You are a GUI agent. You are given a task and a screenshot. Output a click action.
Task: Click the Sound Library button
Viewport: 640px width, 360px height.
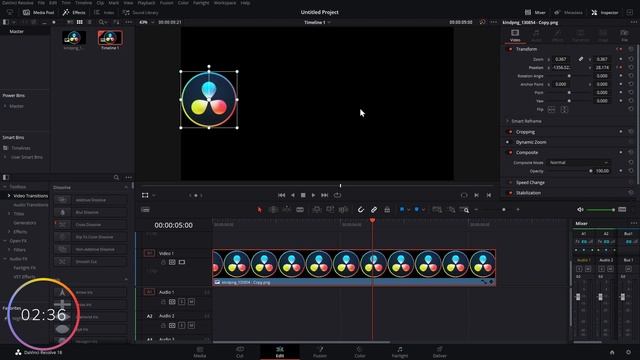click(140, 12)
